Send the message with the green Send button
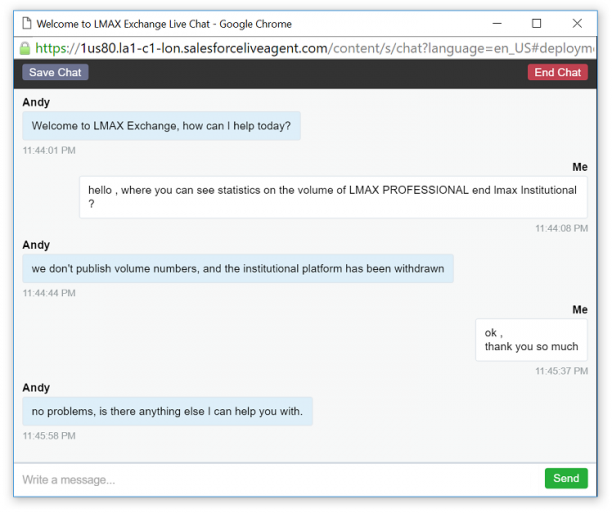This screenshot has height=513, width=612. [566, 478]
